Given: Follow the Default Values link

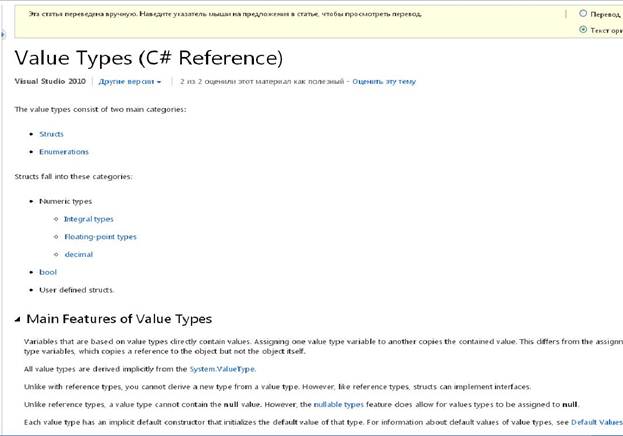Looking at the screenshot, I should coord(597,422).
